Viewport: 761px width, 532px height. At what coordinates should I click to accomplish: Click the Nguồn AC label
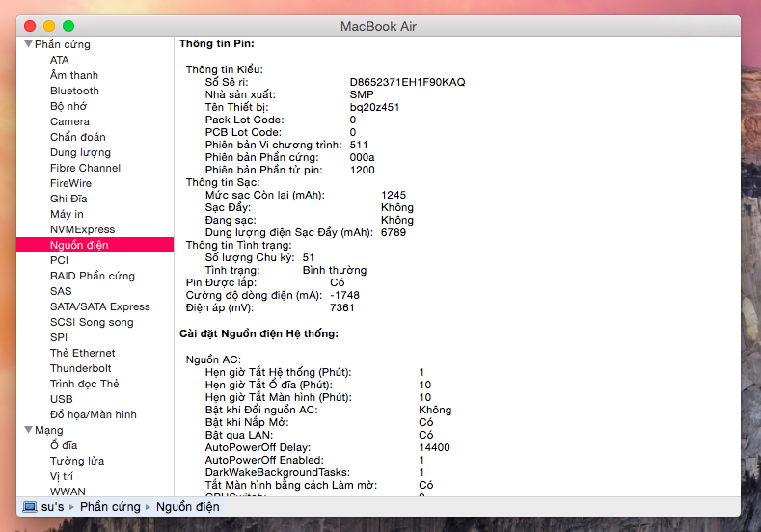(213, 359)
